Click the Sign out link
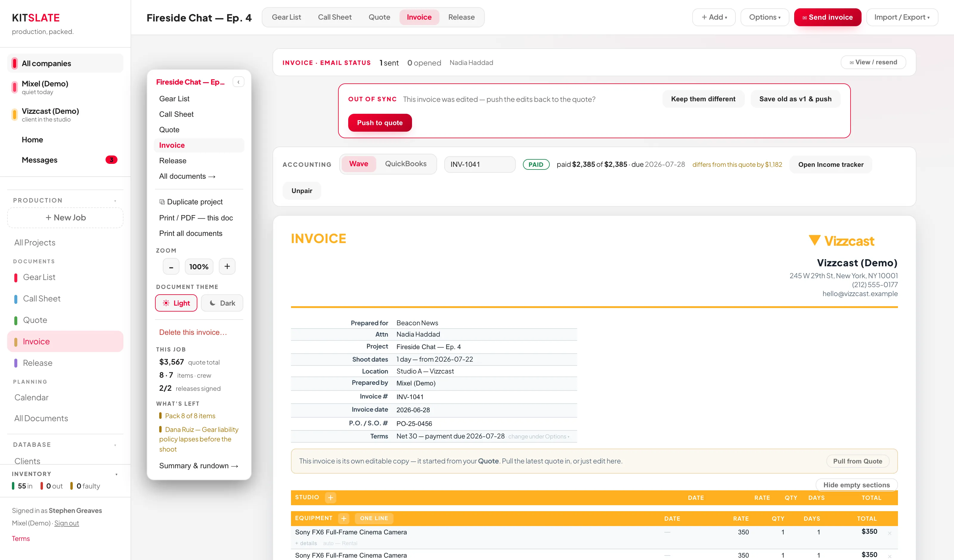Viewport: 954px width, 560px height. [66, 523]
